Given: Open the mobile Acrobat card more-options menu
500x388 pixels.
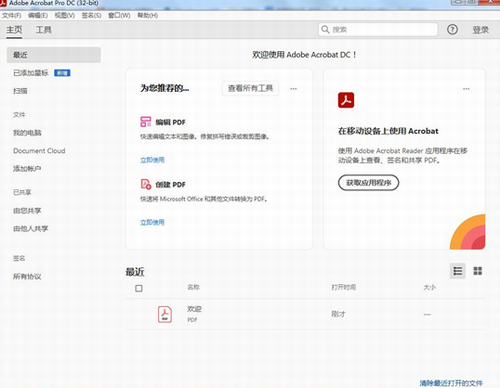Looking at the screenshot, I should click(466, 89).
